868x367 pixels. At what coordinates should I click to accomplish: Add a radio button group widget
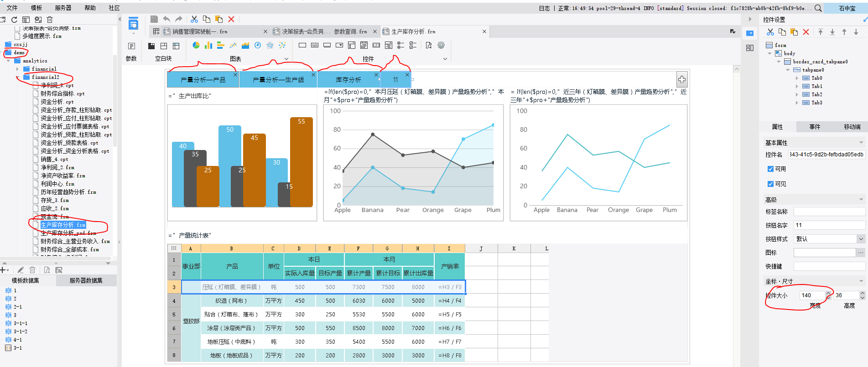(x=401, y=45)
